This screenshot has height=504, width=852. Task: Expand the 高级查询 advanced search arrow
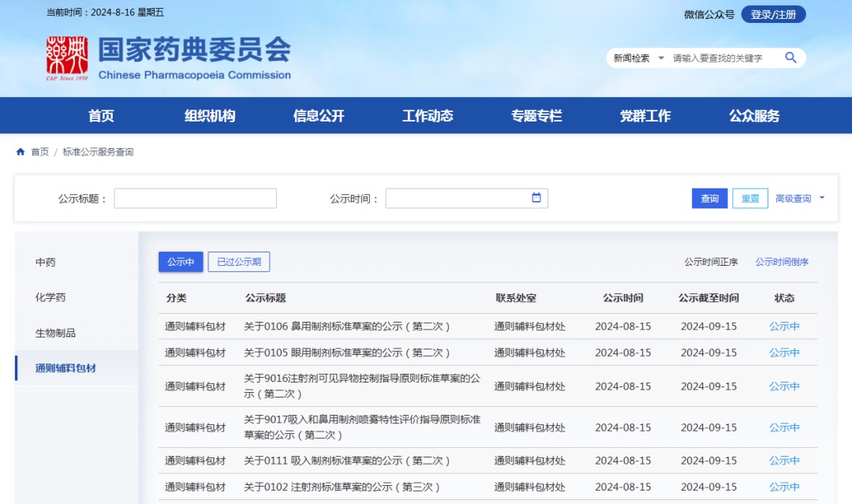point(822,198)
